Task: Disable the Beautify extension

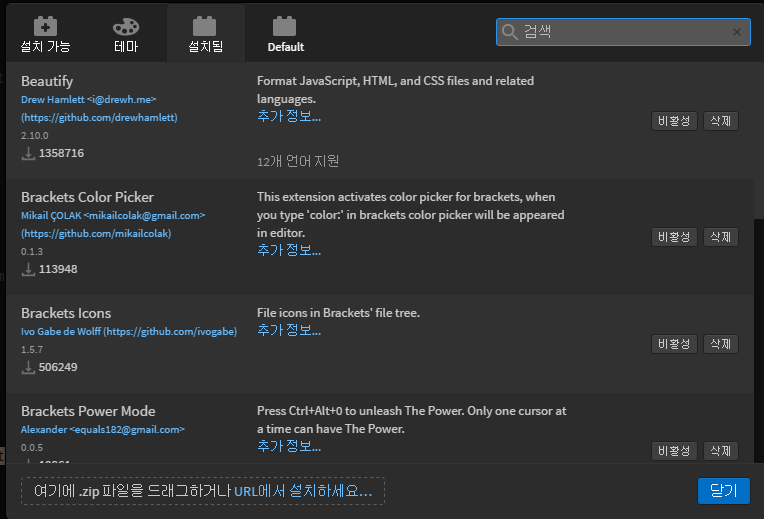Action: click(674, 121)
